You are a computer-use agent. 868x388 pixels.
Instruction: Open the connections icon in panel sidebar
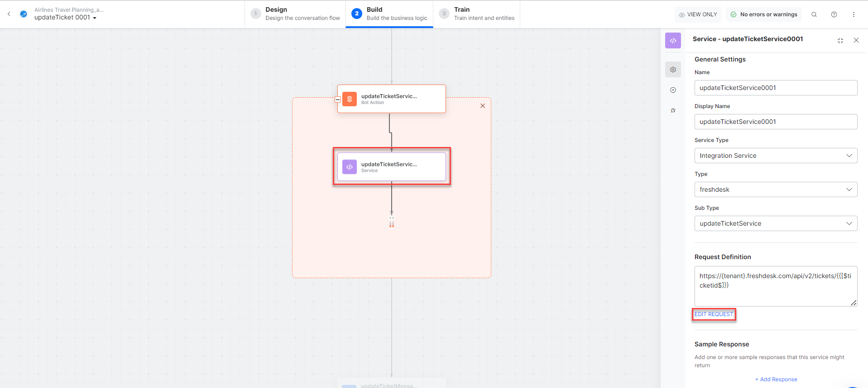673,90
